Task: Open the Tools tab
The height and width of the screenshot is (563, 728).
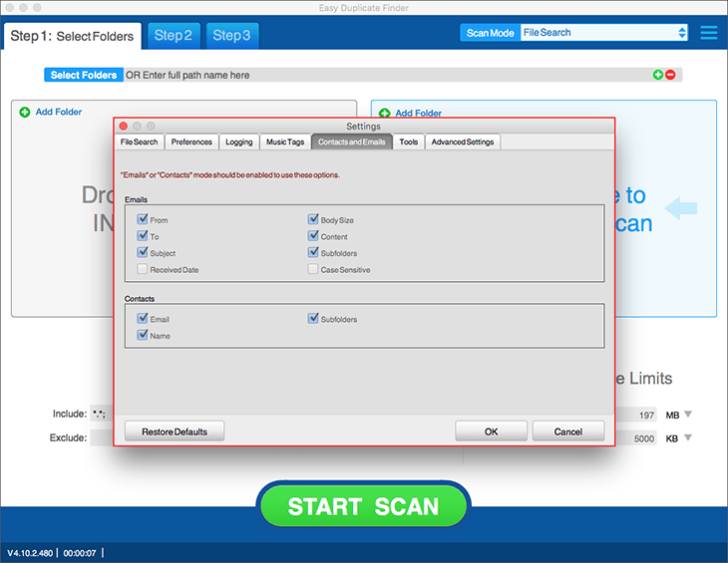Action: coord(409,141)
